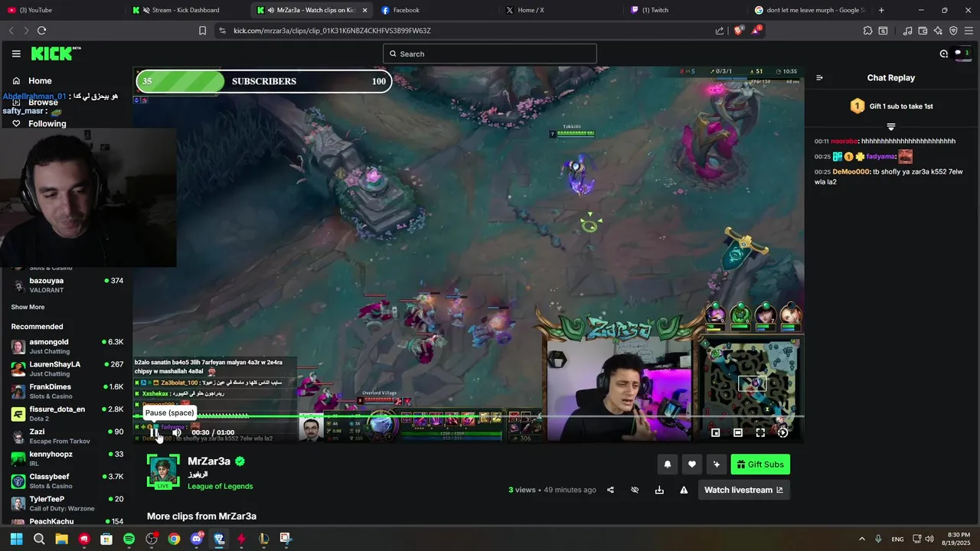The height and width of the screenshot is (551, 980).
Task: Collapse the Chat Replay panel
Action: [819, 77]
